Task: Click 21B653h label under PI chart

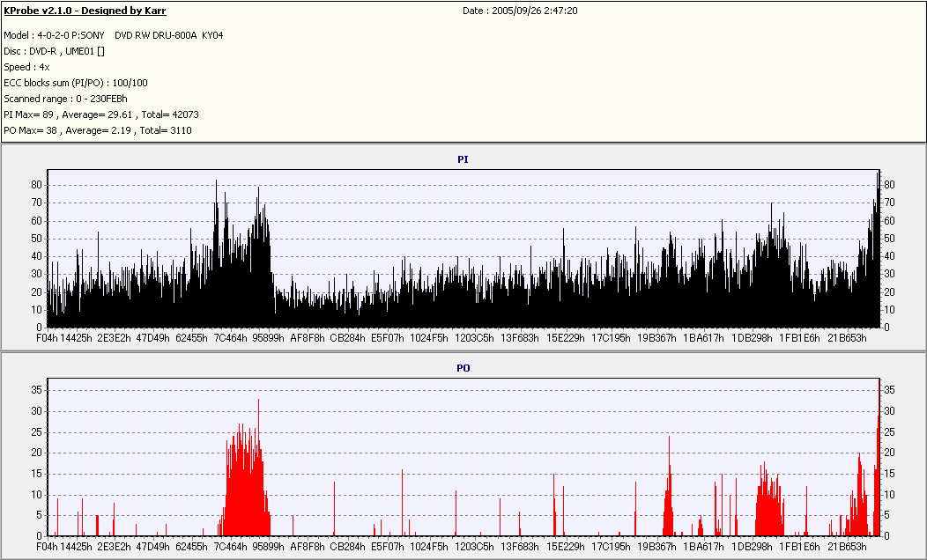Action: coord(847,338)
